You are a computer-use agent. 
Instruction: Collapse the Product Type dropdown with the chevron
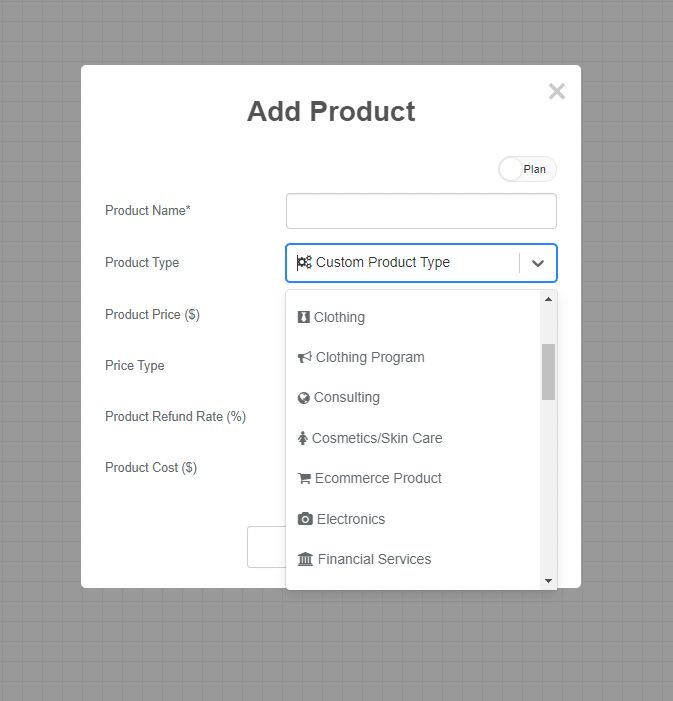pyautogui.click(x=538, y=263)
